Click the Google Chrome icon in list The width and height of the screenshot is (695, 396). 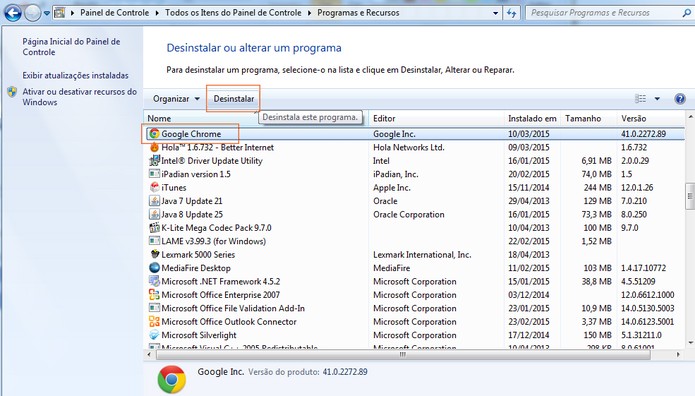pos(154,133)
